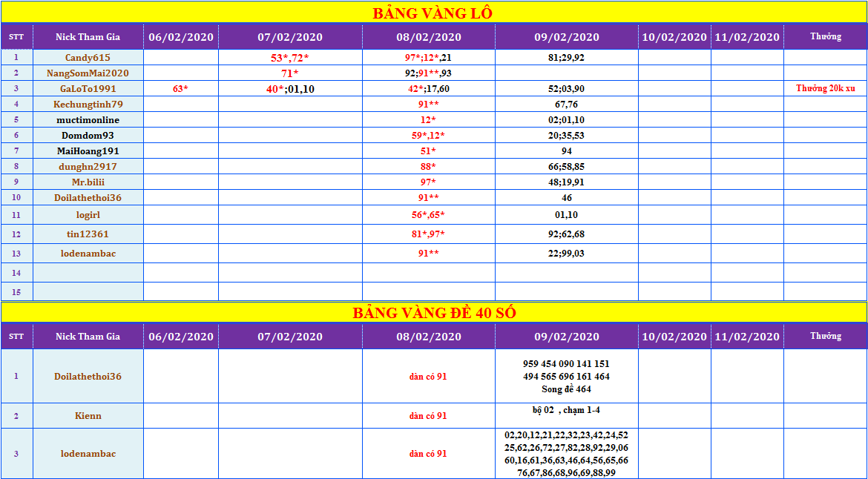Screen dimensions: 868x479
Task: Click the Thưởng 20k xu cell
Action: point(826,88)
